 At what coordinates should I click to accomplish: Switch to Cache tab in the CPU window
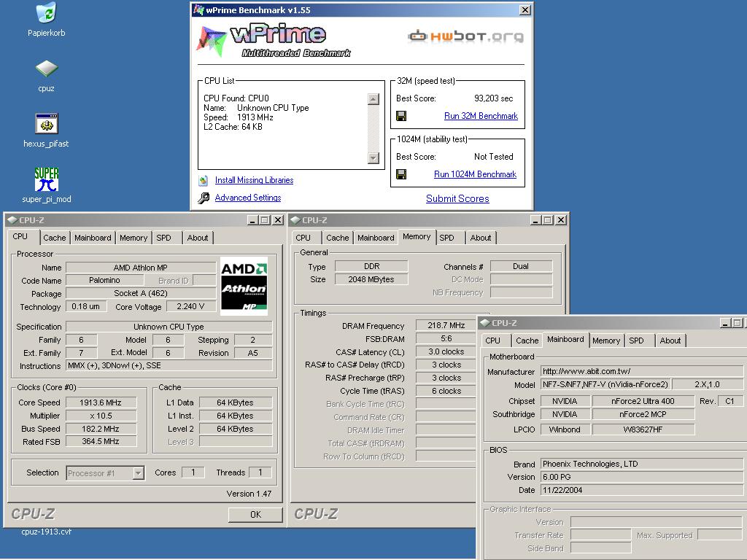[54, 238]
